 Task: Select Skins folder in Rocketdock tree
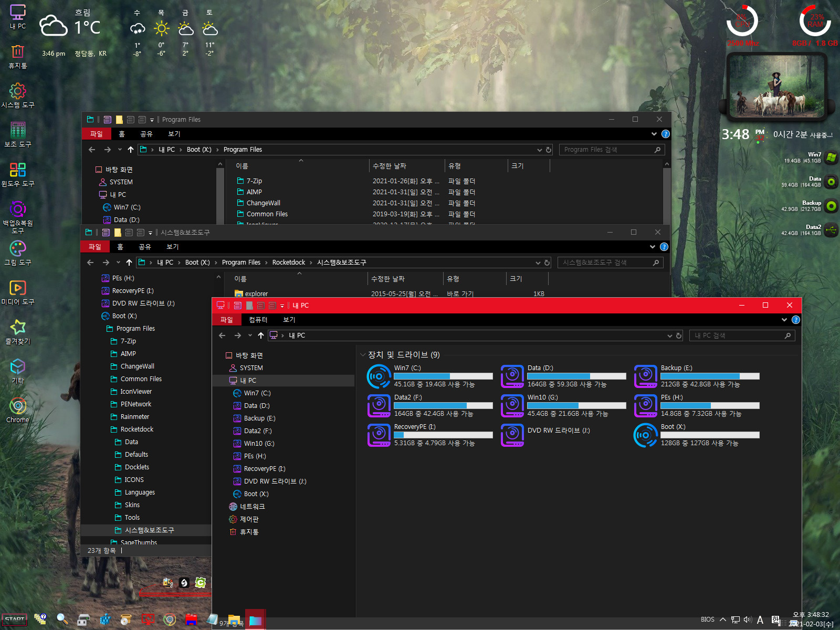pos(132,505)
